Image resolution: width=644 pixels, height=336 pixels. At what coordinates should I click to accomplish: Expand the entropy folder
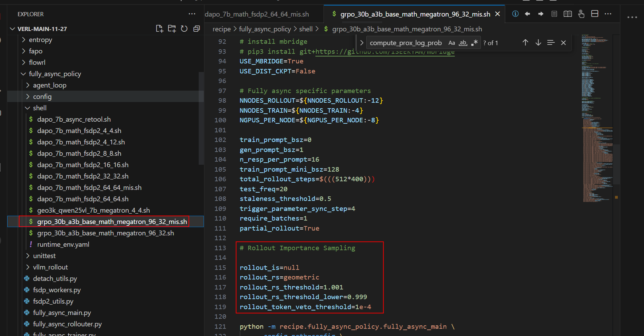pyautogui.click(x=23, y=40)
